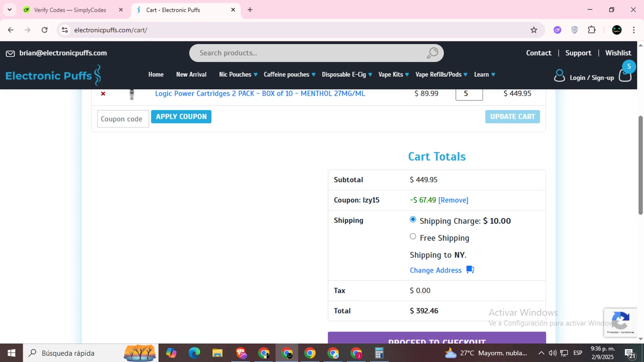
Task: Launch Microsoft Edge from the taskbar
Action: point(194,353)
